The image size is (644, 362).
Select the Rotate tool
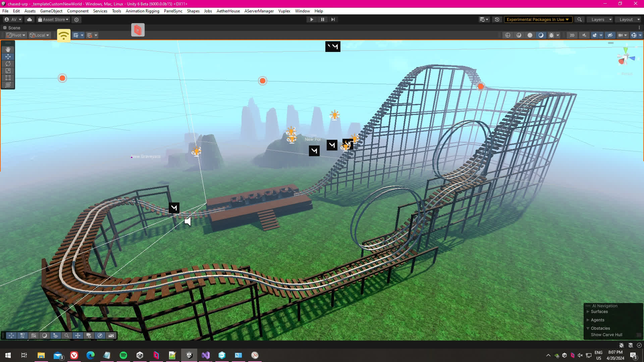[x=8, y=64]
